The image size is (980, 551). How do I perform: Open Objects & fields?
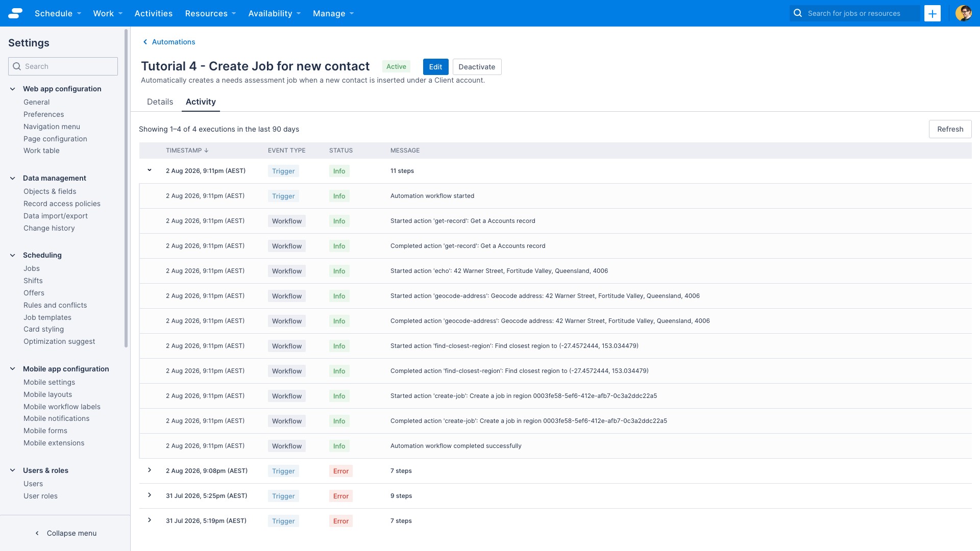point(50,191)
